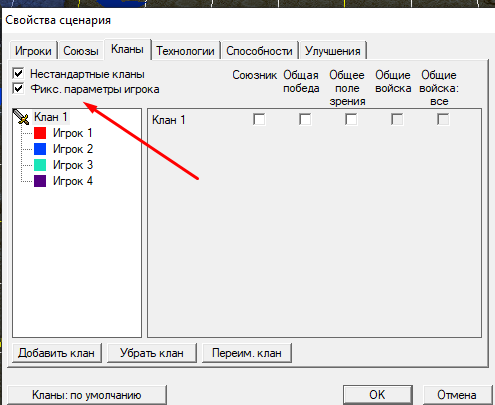This screenshot has height=405, width=495.
Task: Click the Кланы: по умолчанию button
Action: click(x=87, y=395)
